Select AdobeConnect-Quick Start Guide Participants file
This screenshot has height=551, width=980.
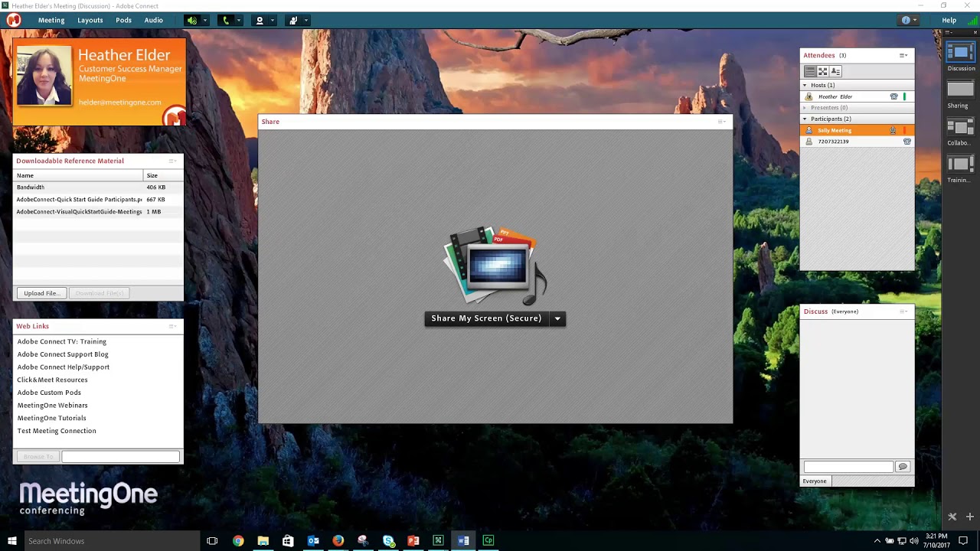point(98,200)
